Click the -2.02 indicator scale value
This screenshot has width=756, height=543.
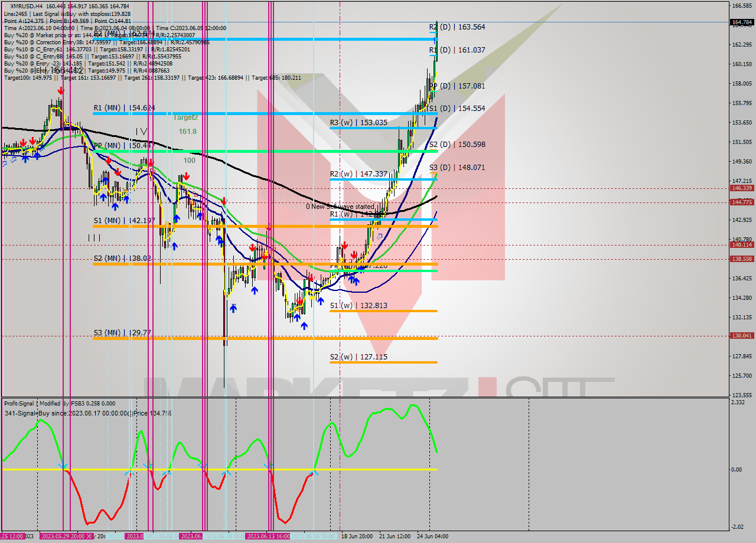pos(738,527)
